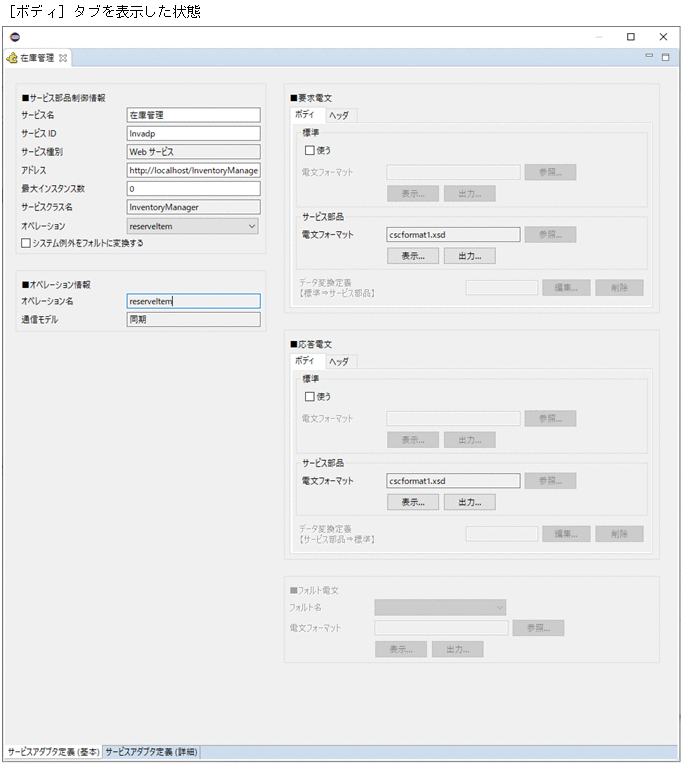Maximize the application window
685x768 pixels.
631,37
